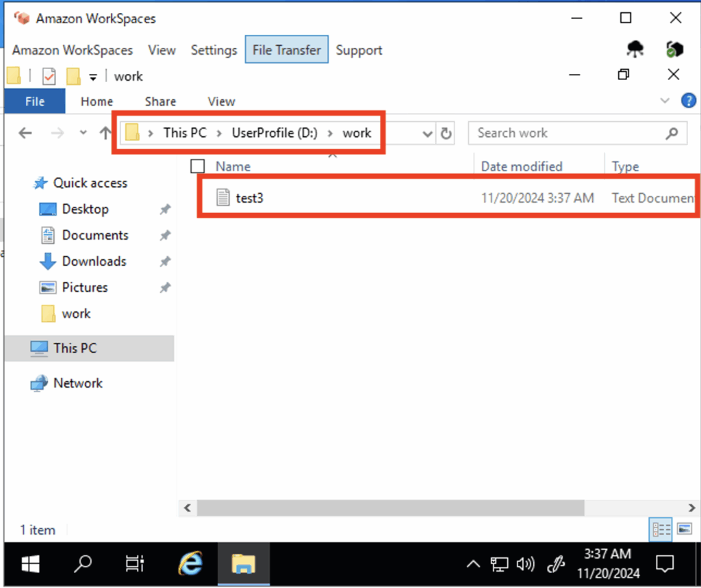This screenshot has width=701, height=588.
Task: Switch to the Share ribbon tab
Action: click(x=160, y=101)
